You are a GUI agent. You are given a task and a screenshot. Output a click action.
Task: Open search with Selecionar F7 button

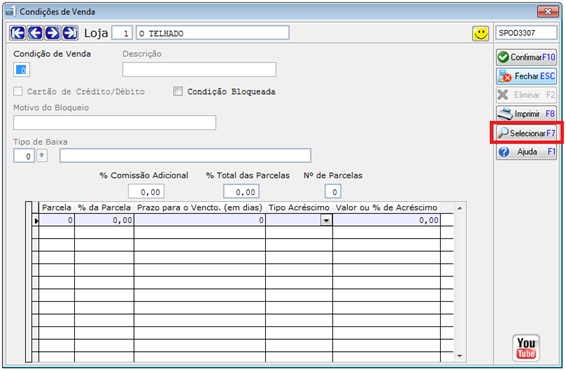point(526,133)
